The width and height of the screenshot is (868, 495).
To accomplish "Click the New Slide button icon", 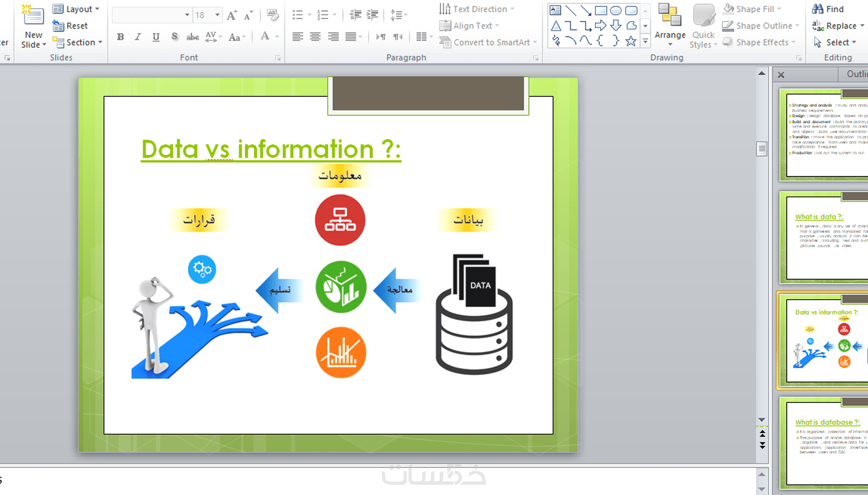I will coord(33,15).
